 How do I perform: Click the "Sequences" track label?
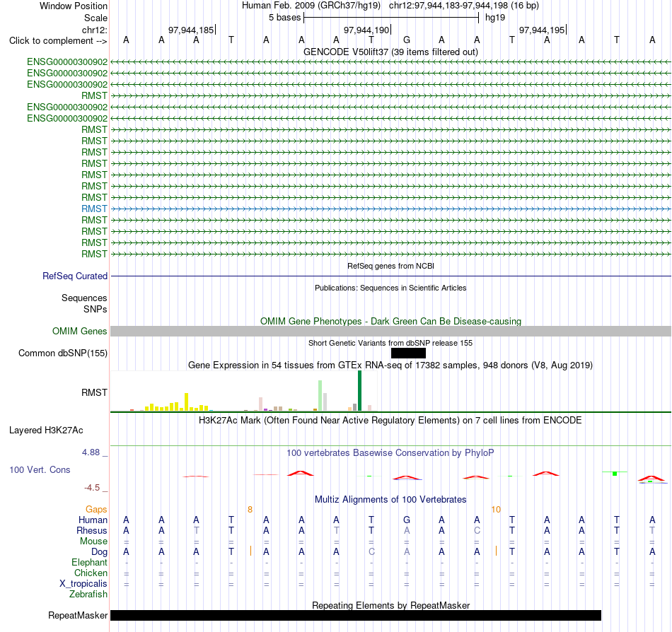(x=84, y=298)
